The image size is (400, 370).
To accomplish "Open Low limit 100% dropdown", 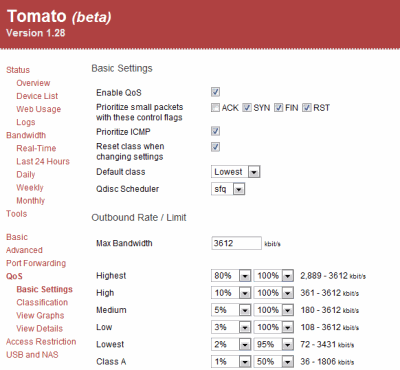I will 274,327.
